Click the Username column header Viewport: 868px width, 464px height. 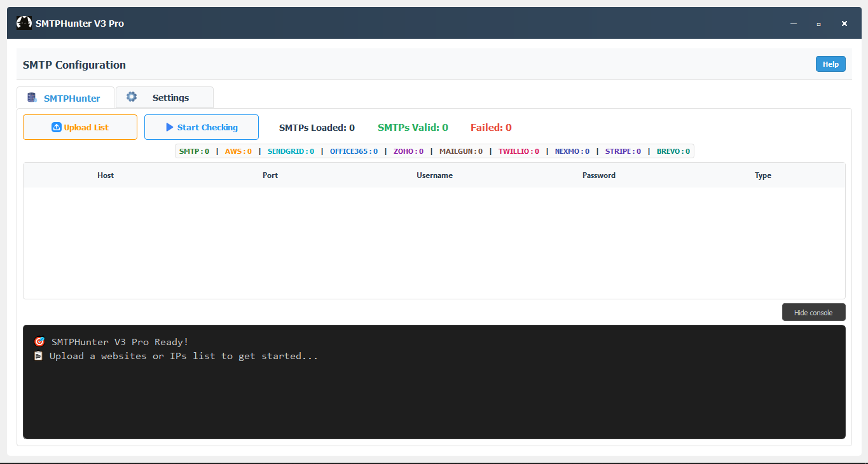coord(434,175)
